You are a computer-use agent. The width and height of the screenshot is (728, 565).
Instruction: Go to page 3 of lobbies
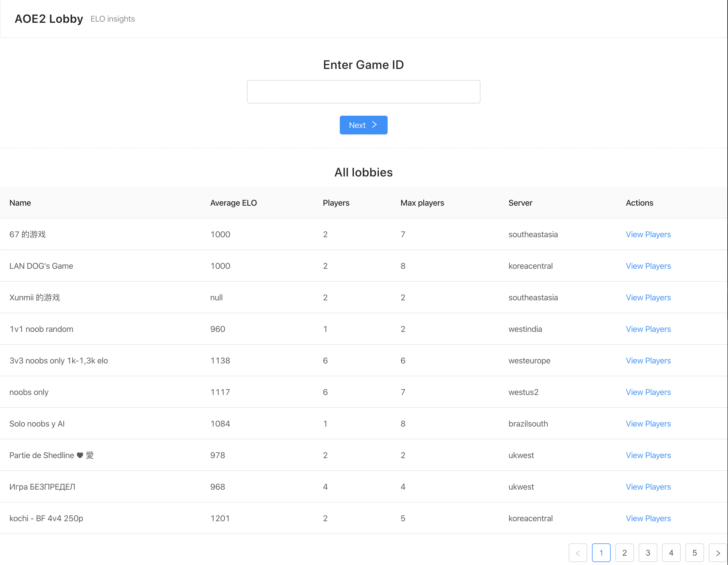[x=648, y=553]
